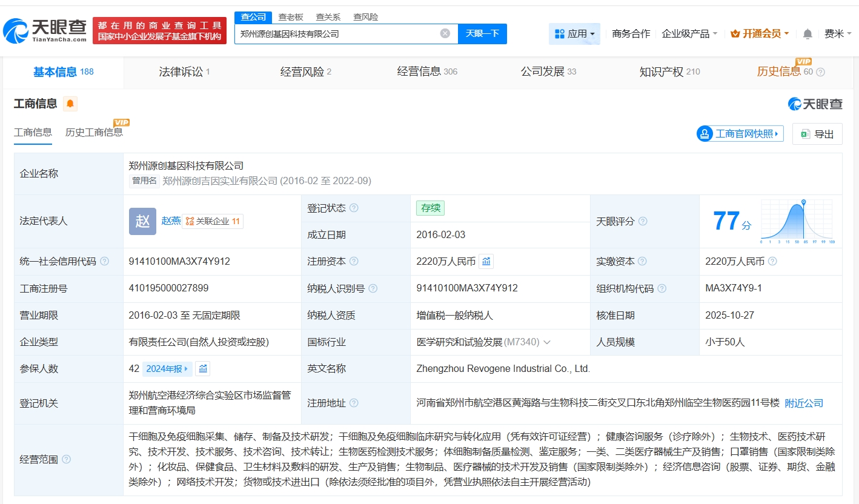The image size is (859, 504).
Task: Click registration number 410195000027899
Action: [x=168, y=288]
